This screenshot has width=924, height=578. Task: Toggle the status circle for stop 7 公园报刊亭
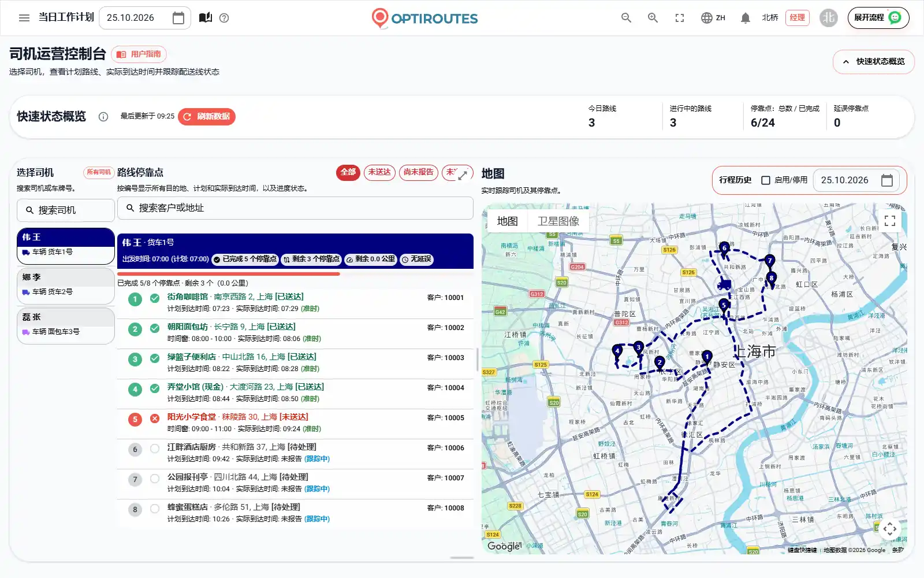click(x=155, y=479)
